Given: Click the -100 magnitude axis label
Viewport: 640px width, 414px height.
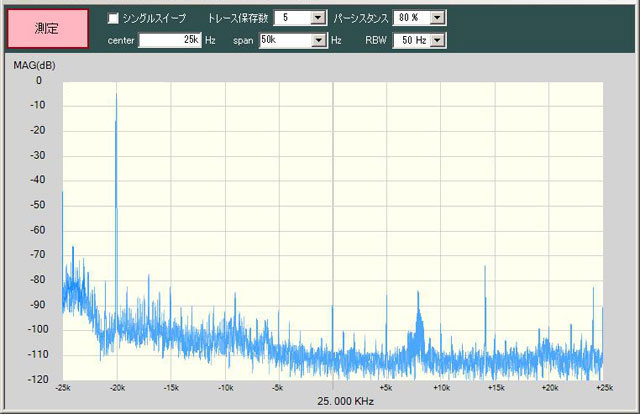Looking at the screenshot, I should pyautogui.click(x=38, y=329).
